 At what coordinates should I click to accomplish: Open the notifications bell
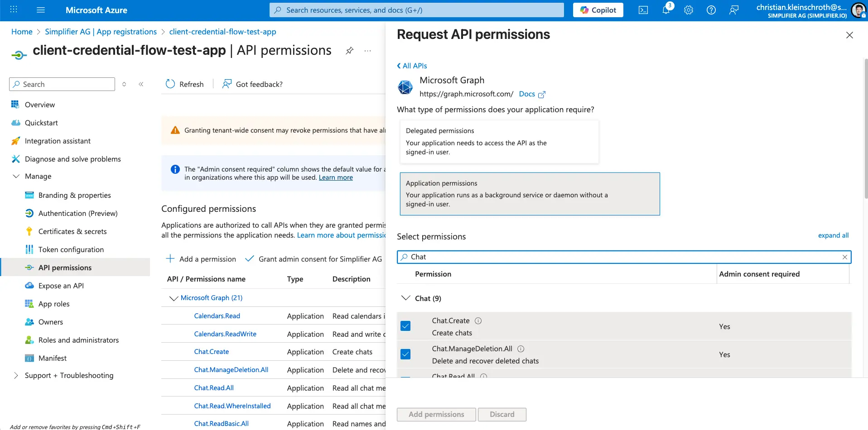pyautogui.click(x=665, y=10)
